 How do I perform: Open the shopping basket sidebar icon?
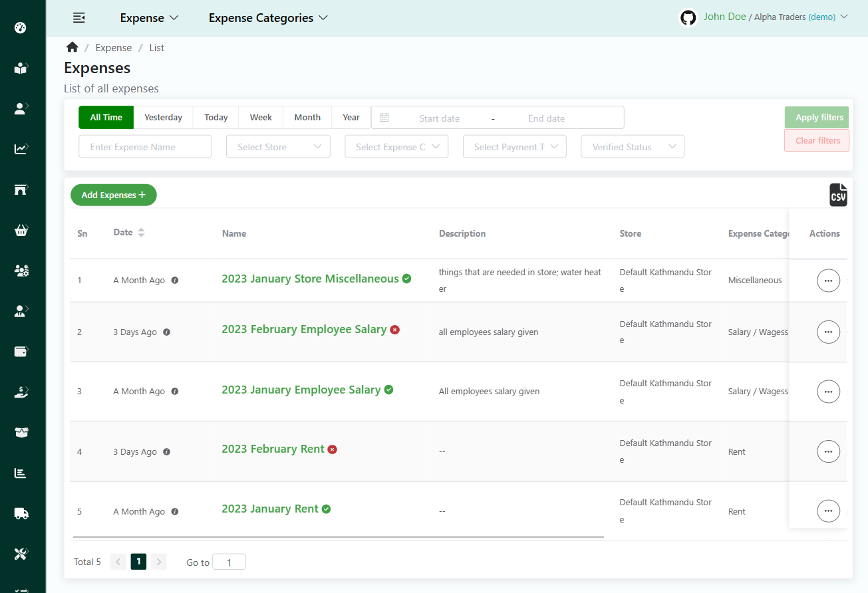point(21,230)
